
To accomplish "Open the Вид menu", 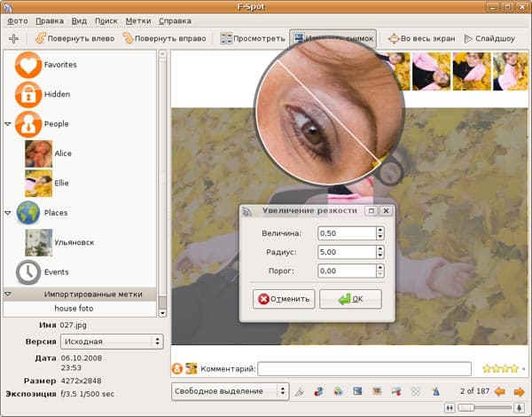I will click(x=79, y=21).
